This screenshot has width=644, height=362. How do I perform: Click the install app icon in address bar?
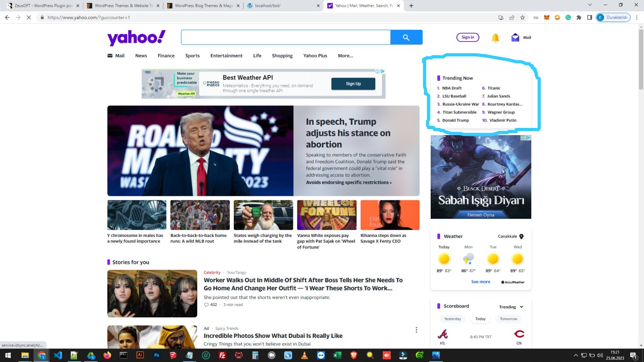point(501,17)
